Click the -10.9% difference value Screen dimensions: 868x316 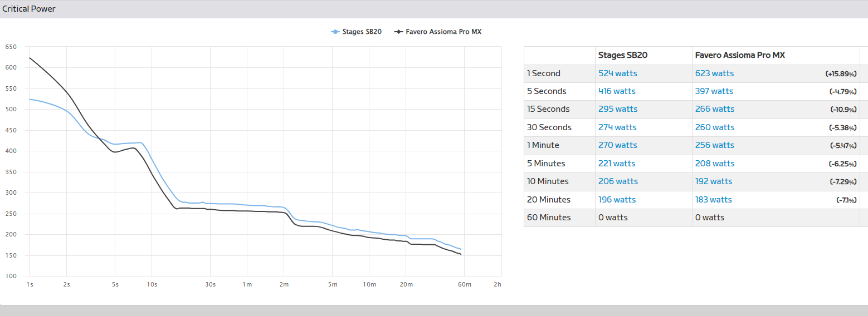[843, 110]
